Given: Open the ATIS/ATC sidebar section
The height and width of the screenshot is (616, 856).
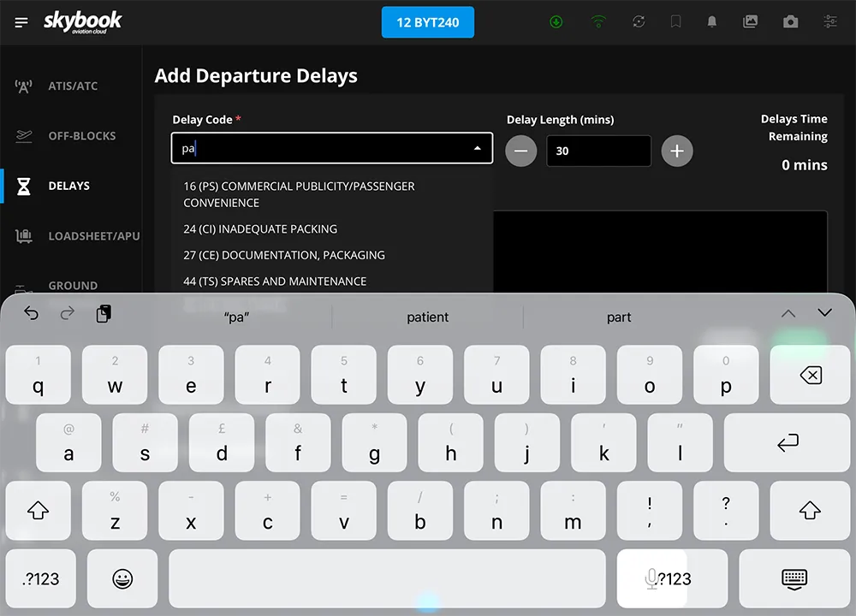Looking at the screenshot, I should pyautogui.click(x=72, y=86).
